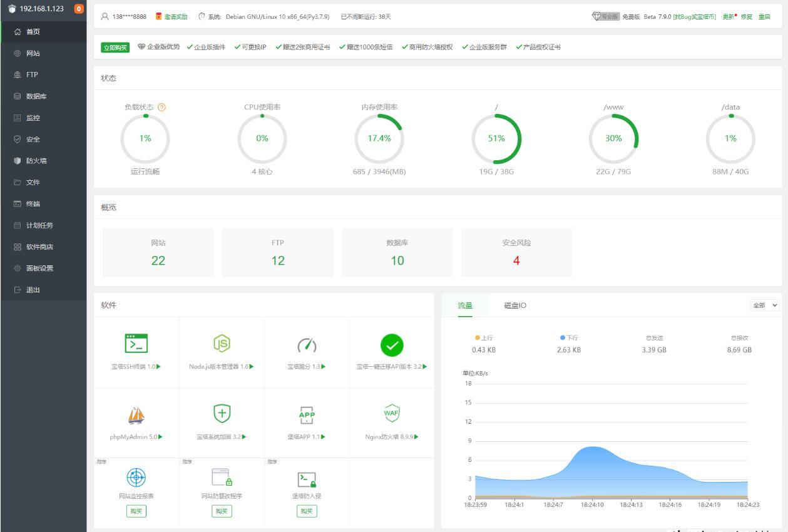
Task: Click the user avatar icon beside 138****8888
Action: pyautogui.click(x=105, y=16)
